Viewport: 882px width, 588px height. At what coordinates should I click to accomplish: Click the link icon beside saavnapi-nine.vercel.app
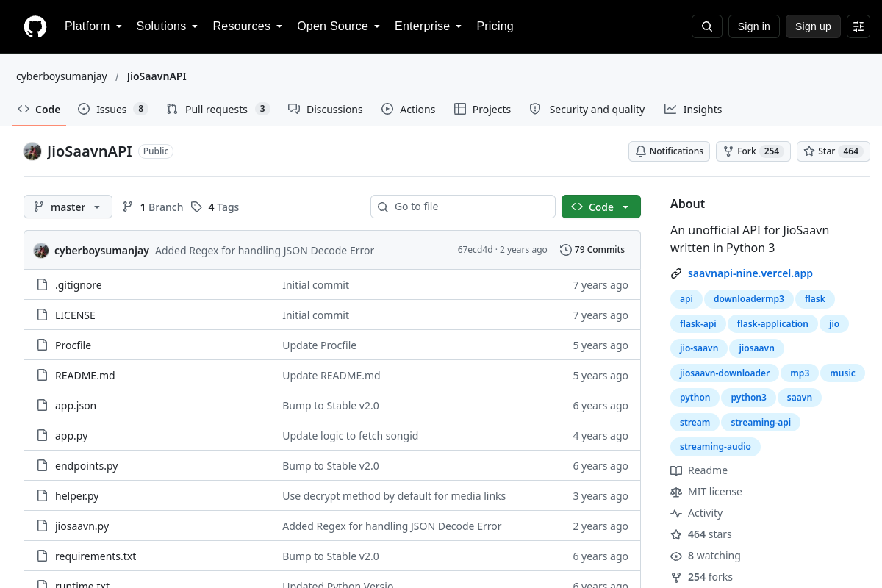676,273
